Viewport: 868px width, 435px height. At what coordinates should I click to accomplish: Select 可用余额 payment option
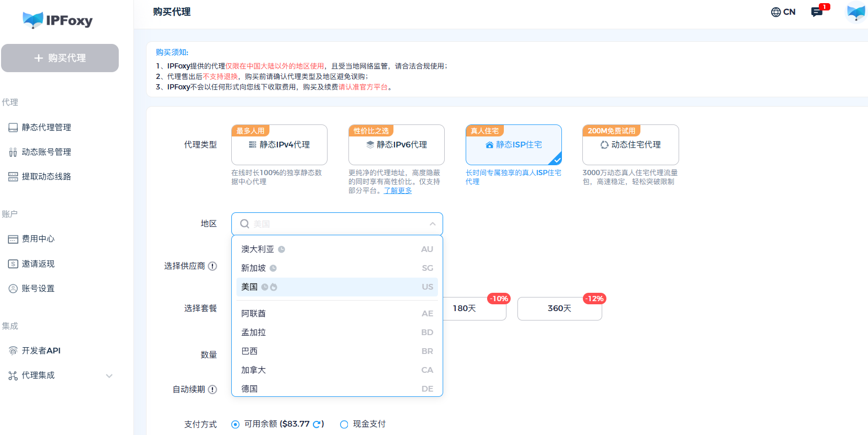click(235, 425)
